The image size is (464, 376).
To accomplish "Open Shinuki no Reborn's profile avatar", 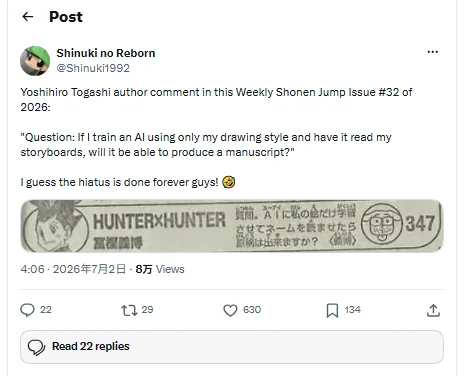I will (x=35, y=61).
